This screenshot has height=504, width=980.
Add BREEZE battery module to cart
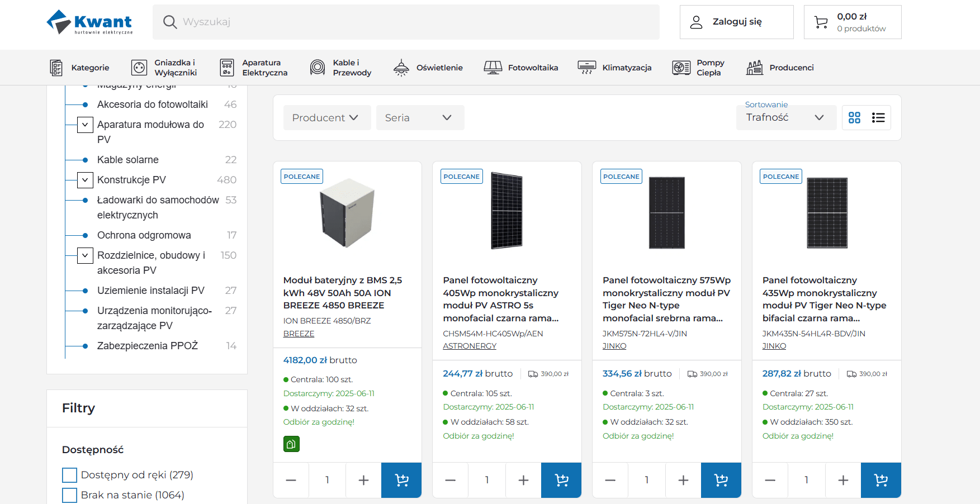[401, 480]
